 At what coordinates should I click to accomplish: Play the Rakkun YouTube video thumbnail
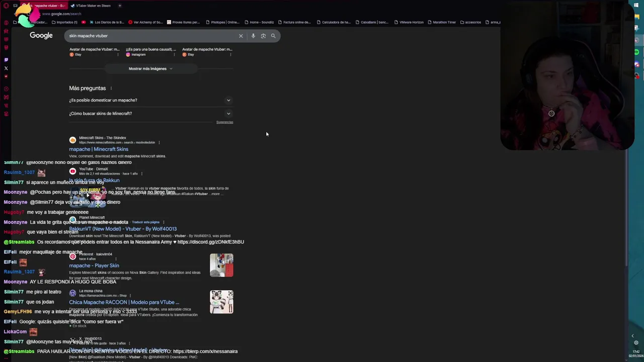point(88,196)
